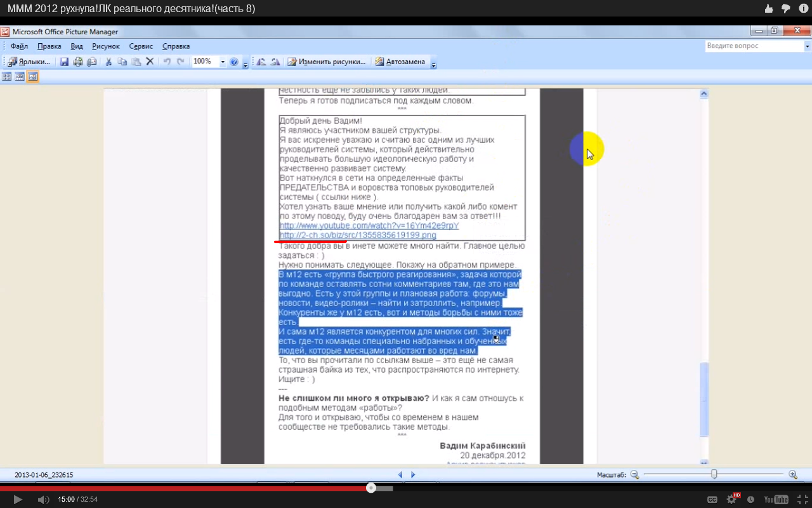Click the scrollbar down arrow in Picture Manager
The image size is (812, 508).
point(704,462)
